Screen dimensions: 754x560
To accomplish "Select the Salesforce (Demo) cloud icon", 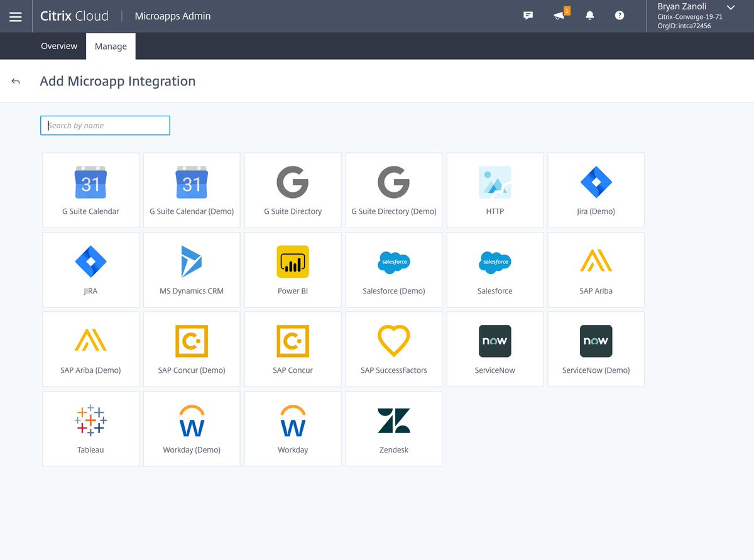I will point(394,262).
